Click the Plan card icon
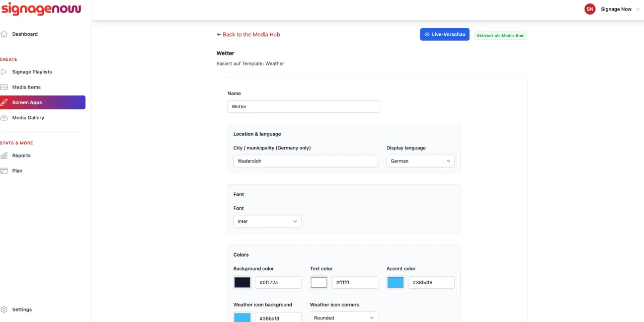The height and width of the screenshot is (322, 644). click(4, 171)
